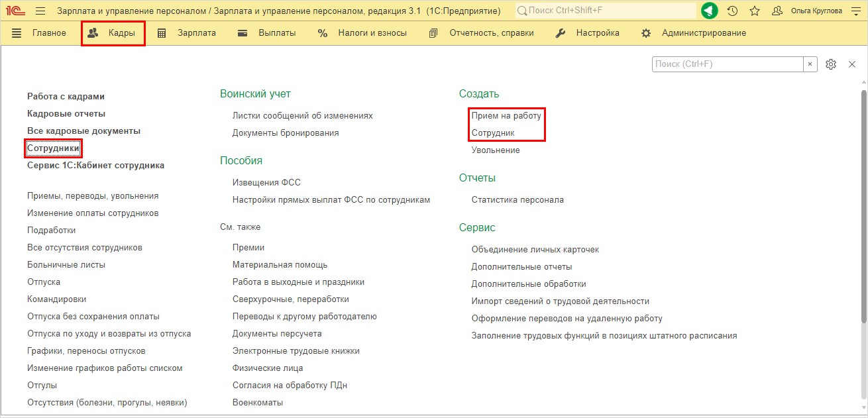Open the hamburger main menu in the title bar
The image size is (868, 418).
[x=40, y=11]
